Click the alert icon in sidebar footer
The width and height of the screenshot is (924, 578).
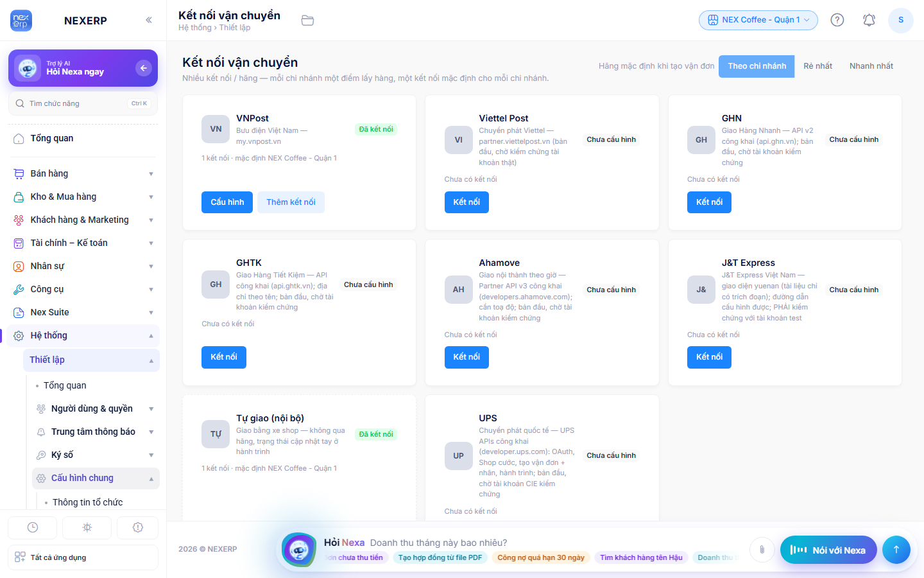coord(138,527)
